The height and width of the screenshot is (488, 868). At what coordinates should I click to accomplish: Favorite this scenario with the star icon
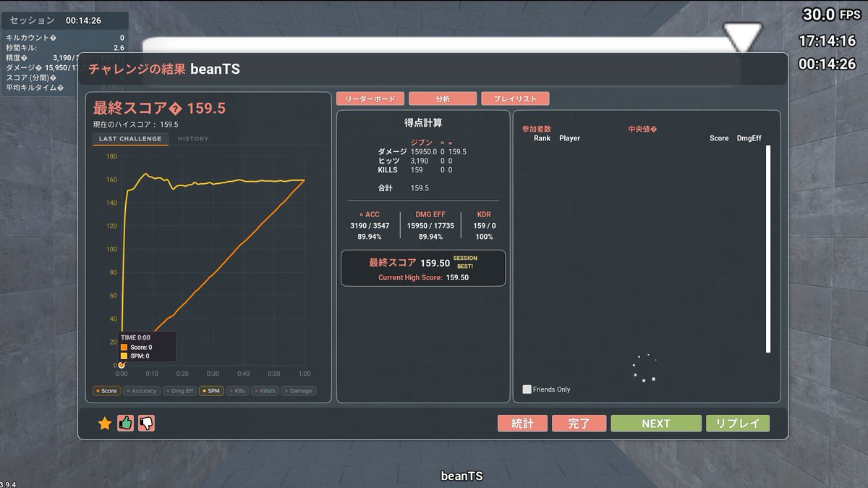pos(105,424)
